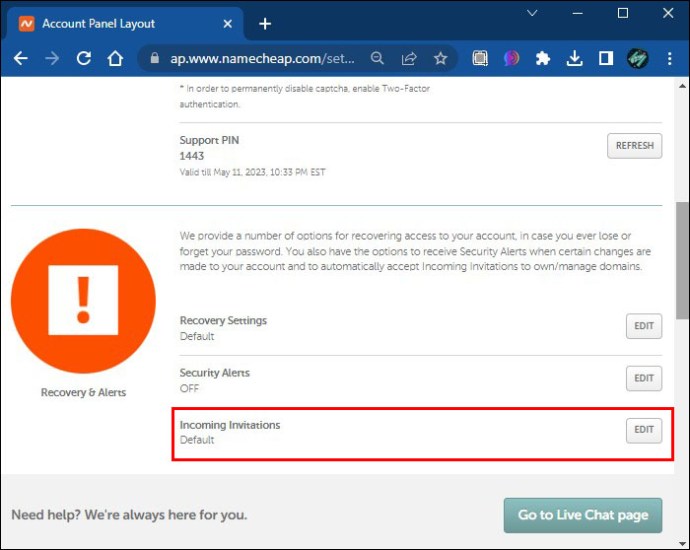This screenshot has width=690, height=550.
Task: Open the purple swirl extension icon
Action: pos(511,58)
